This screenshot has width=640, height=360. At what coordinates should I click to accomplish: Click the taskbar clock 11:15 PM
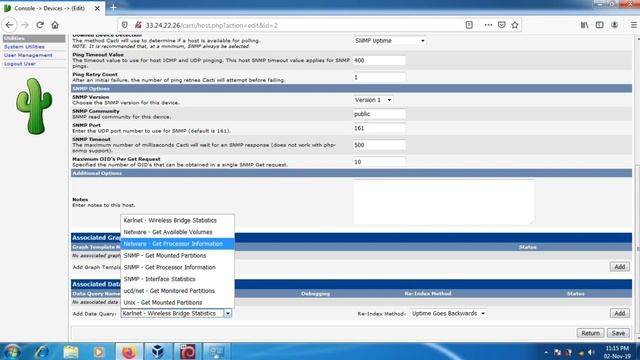(617, 348)
